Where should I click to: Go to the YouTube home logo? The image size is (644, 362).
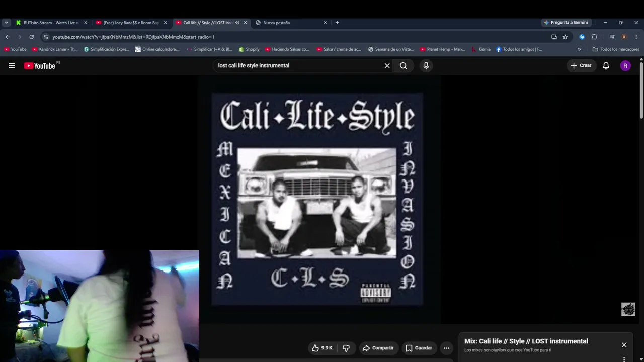[40, 66]
